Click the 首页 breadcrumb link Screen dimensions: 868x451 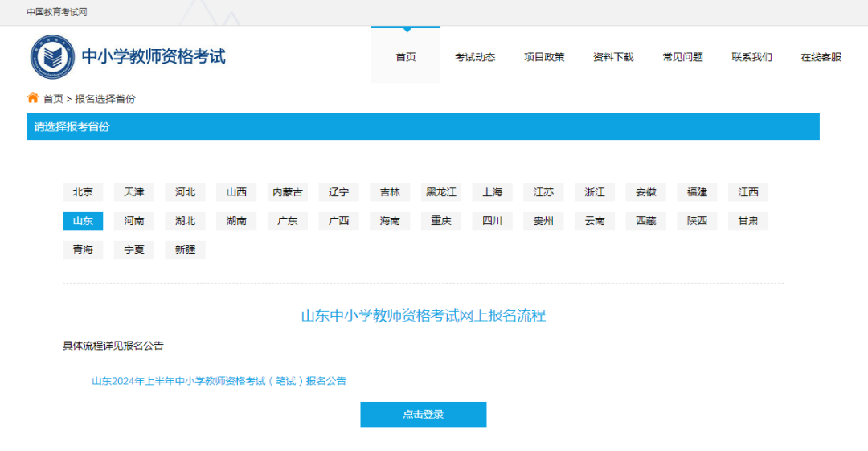click(53, 99)
